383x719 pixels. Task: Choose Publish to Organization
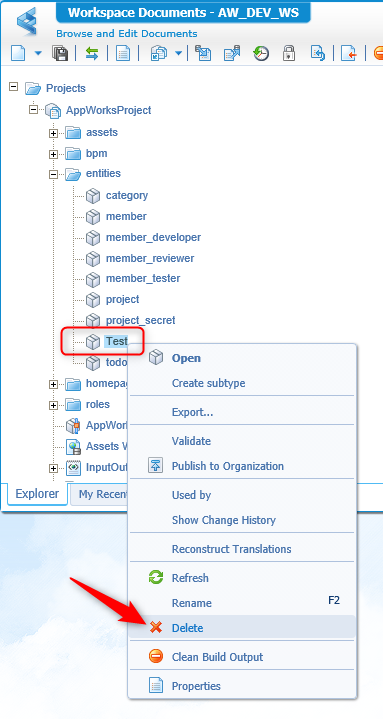[242, 466]
